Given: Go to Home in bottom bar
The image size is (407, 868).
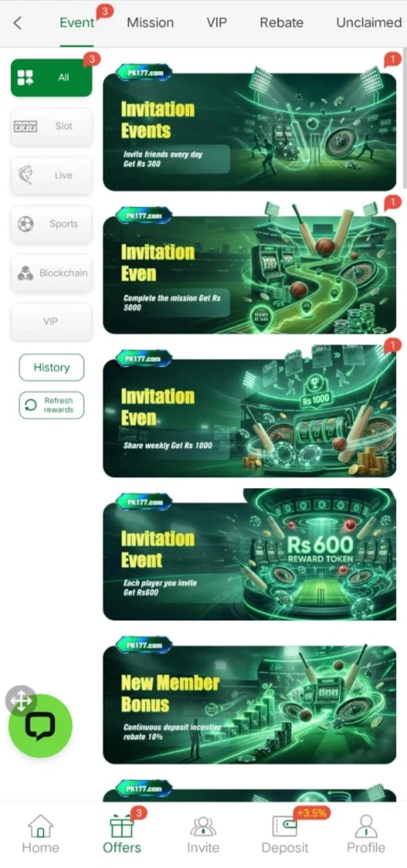Looking at the screenshot, I should click(x=41, y=834).
